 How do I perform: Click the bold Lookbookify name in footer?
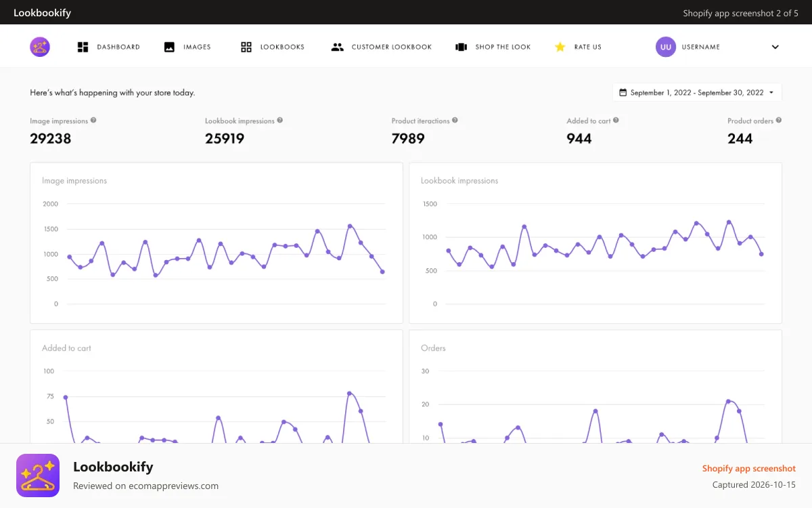tap(113, 467)
